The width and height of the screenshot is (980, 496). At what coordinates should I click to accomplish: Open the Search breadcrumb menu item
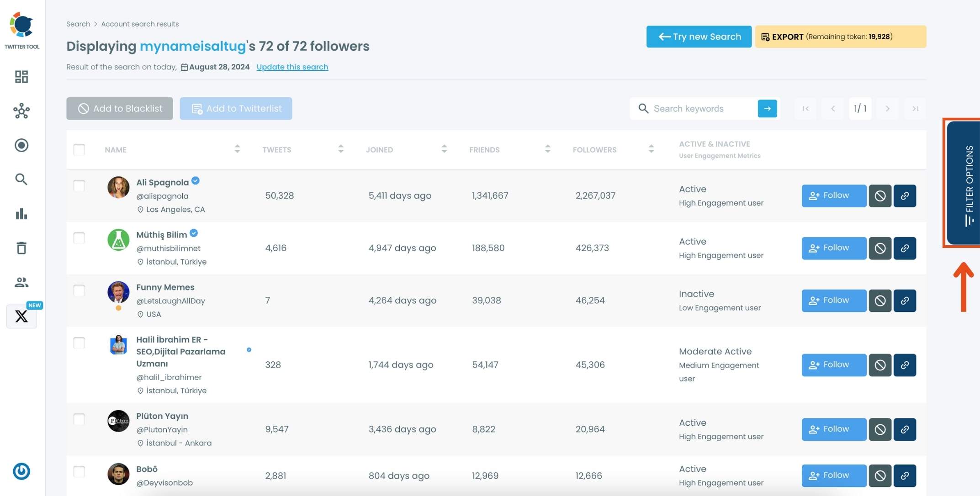coord(78,24)
